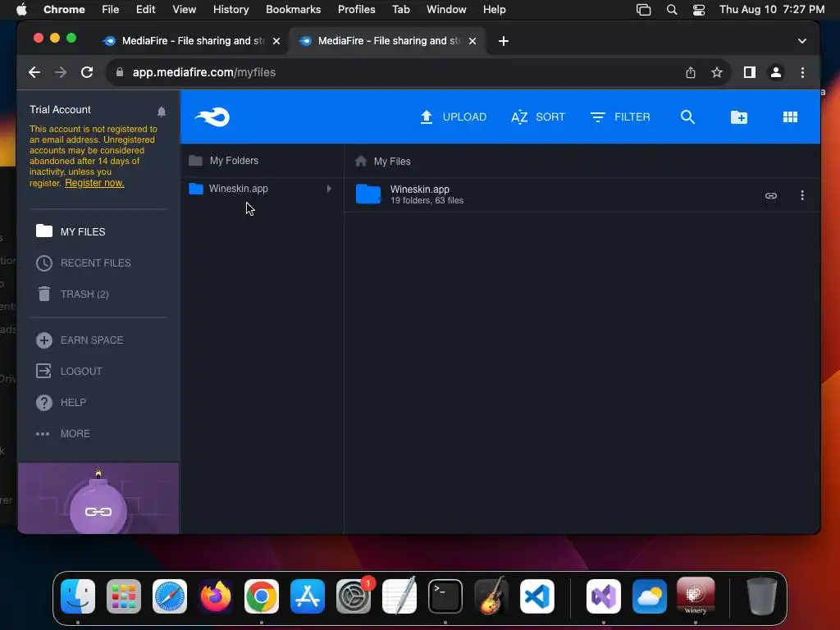Screen dimensions: 840x630
Task: Click the purple link promo circle
Action: pyautogui.click(x=98, y=512)
